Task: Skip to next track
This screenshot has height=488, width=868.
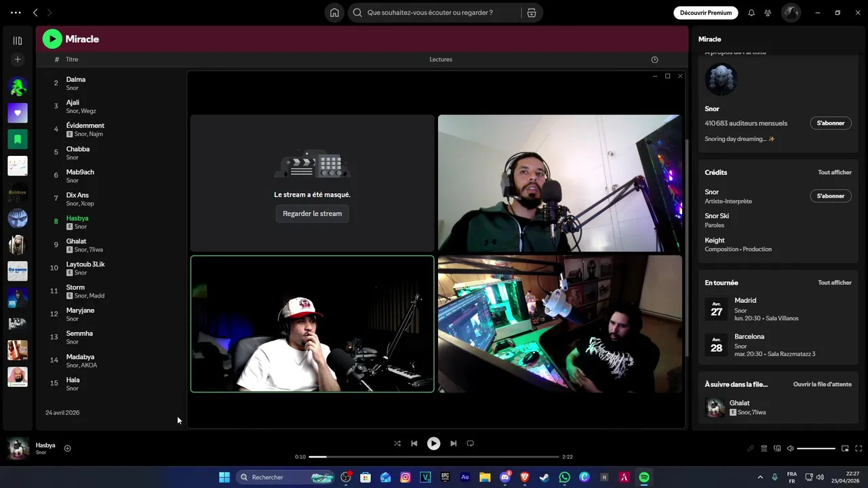Action: point(453,443)
